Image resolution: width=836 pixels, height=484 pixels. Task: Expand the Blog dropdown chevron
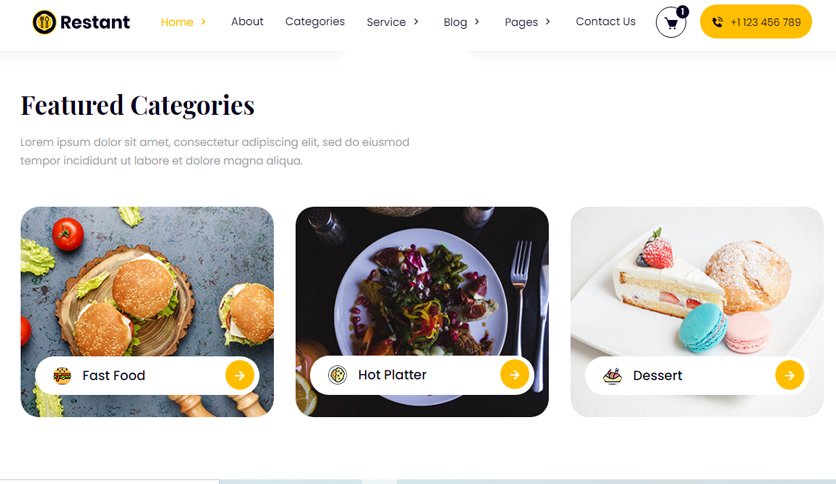477,22
